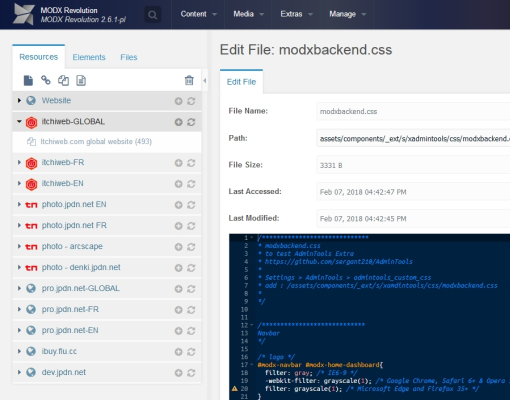Image resolution: width=510 pixels, height=400 pixels.
Task: Refresh the itchiweb-FR context
Action: coord(191,163)
